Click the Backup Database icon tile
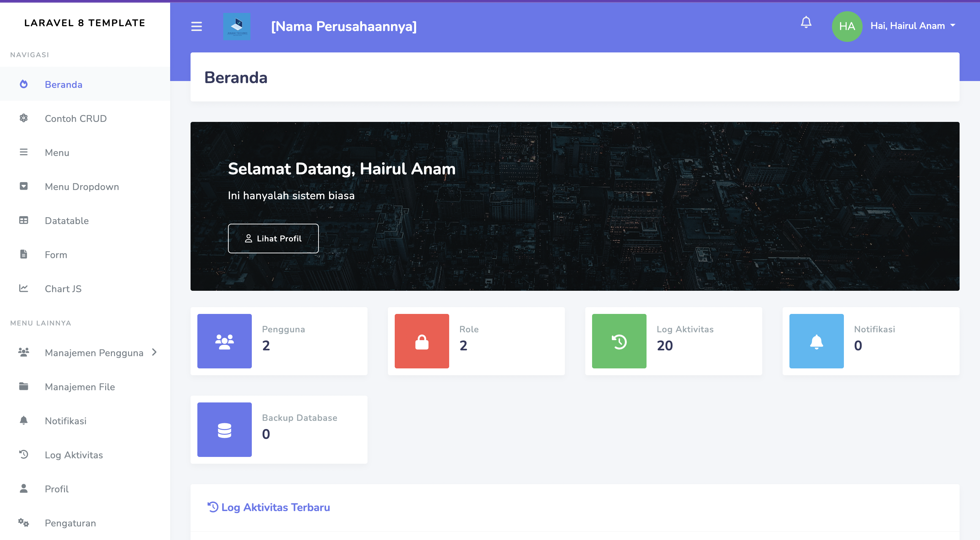980x540 pixels. pyautogui.click(x=225, y=430)
